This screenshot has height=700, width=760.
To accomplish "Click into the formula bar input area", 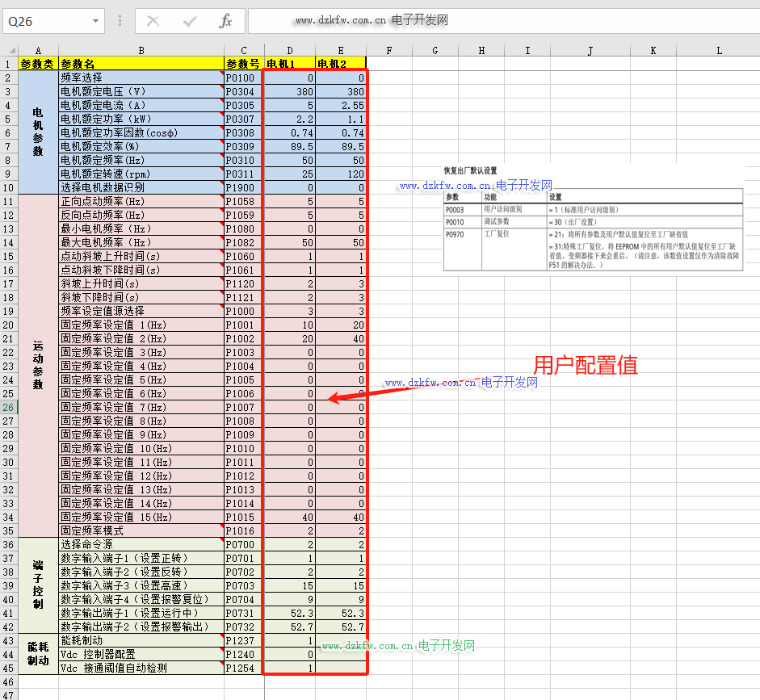I will [x=501, y=22].
